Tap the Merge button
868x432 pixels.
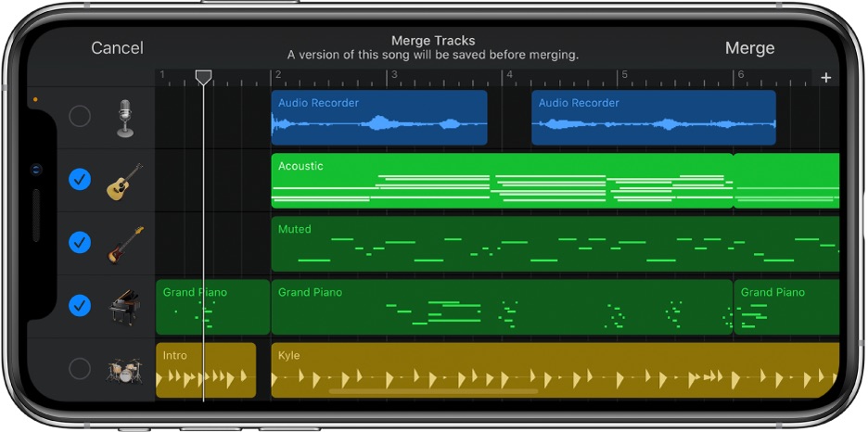[749, 48]
